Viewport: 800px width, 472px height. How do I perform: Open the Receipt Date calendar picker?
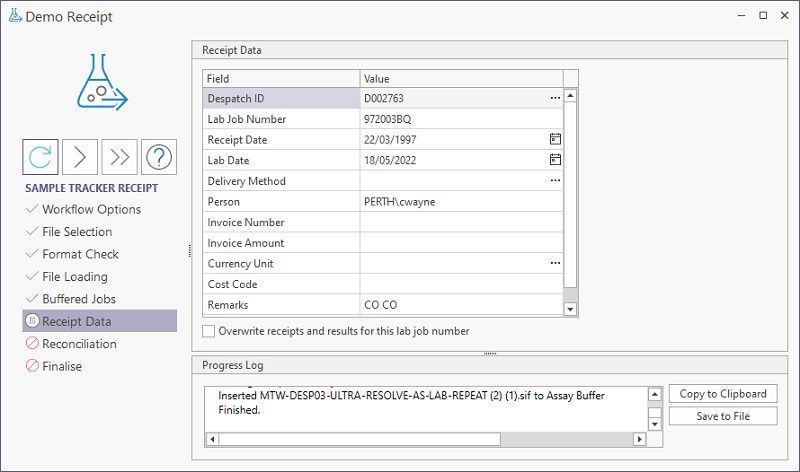555,139
